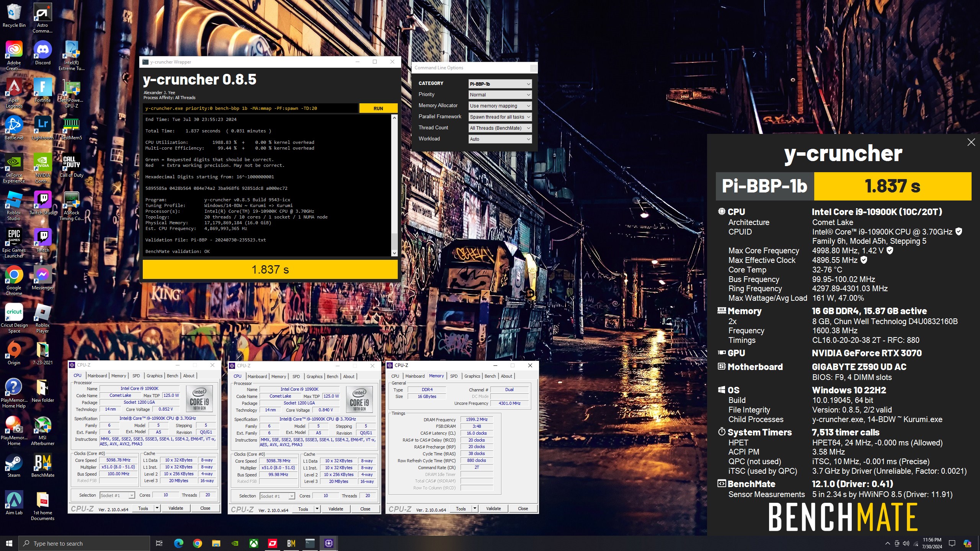
Task: Open the notification center icon
Action: click(952, 543)
